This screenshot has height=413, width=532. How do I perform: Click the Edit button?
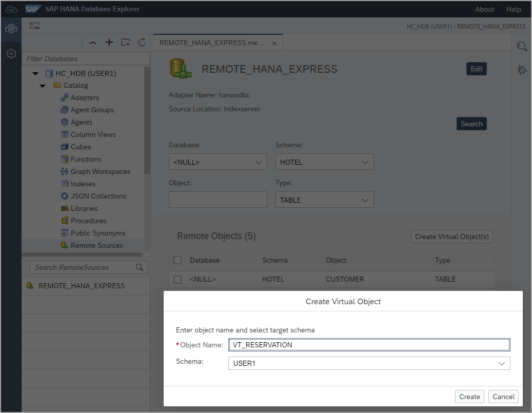[477, 69]
